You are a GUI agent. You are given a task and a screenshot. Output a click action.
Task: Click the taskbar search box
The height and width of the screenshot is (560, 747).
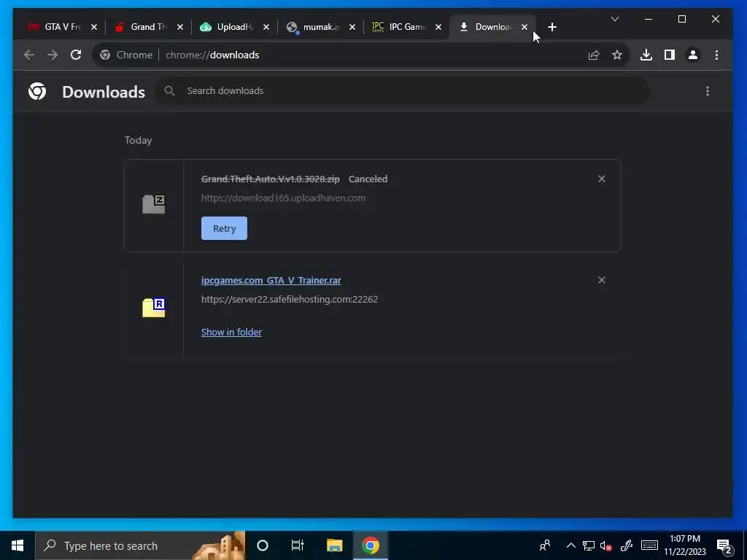pyautogui.click(x=140, y=545)
